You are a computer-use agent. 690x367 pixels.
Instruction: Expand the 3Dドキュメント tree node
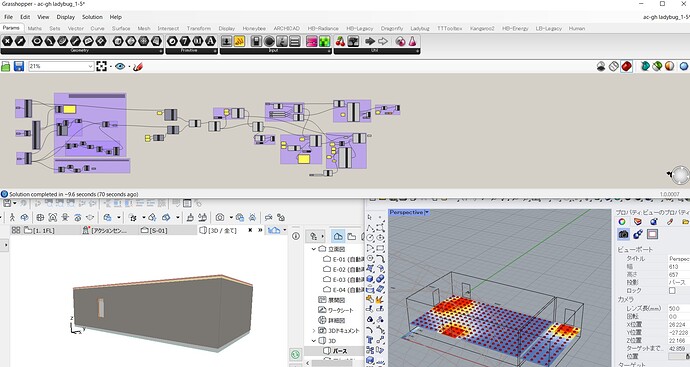pos(314,330)
